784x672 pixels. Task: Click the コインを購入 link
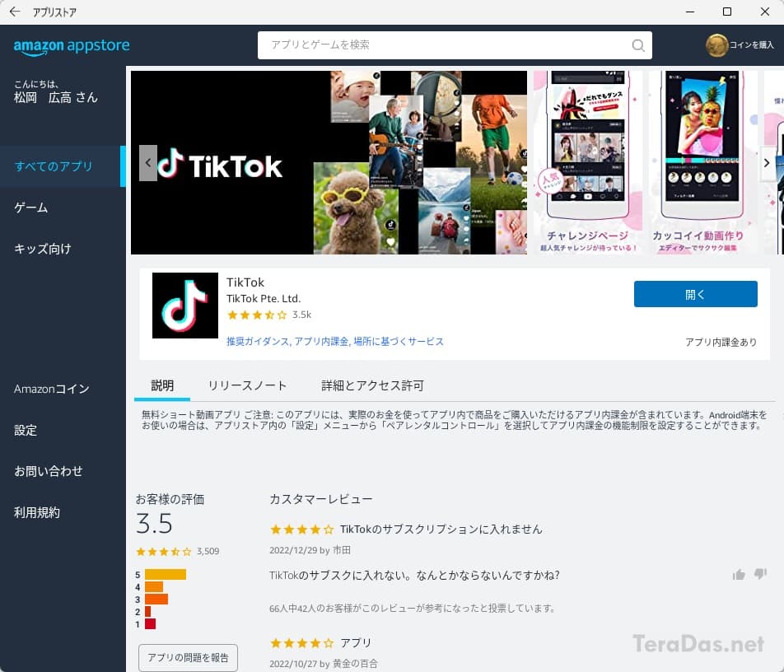[752, 45]
